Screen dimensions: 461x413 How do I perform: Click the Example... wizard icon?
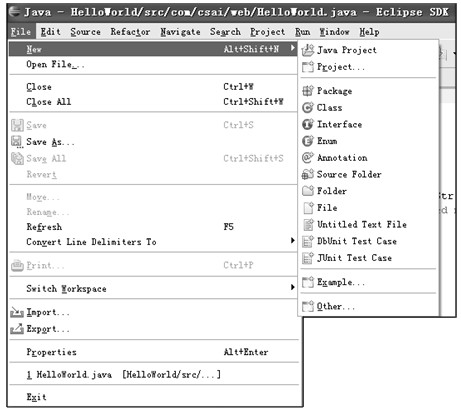(x=308, y=282)
